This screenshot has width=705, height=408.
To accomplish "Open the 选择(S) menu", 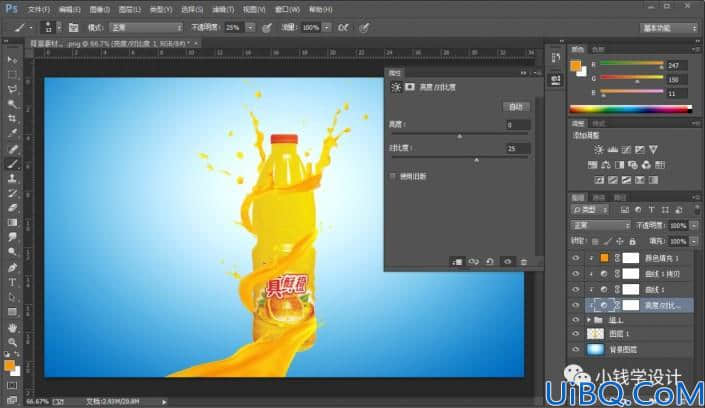I will click(x=192, y=9).
